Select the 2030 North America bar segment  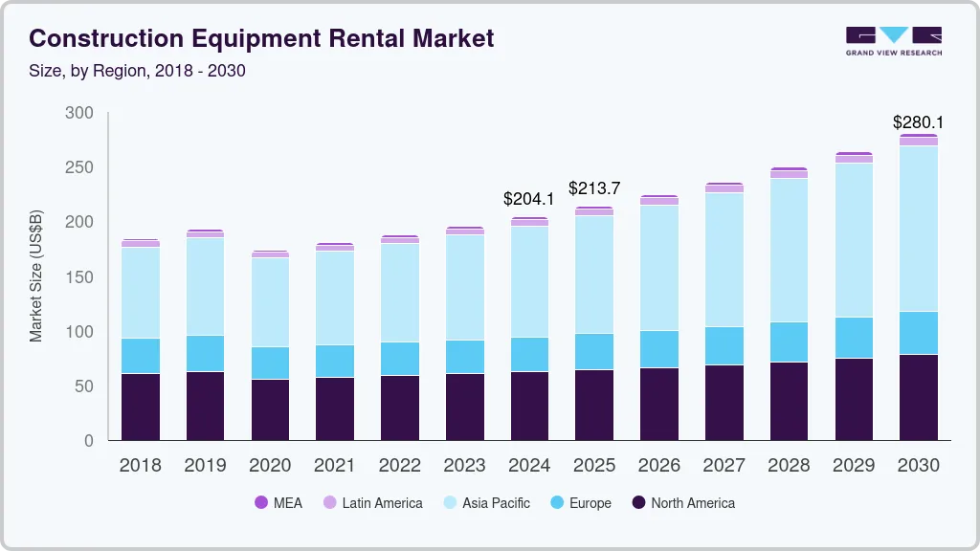pos(919,397)
